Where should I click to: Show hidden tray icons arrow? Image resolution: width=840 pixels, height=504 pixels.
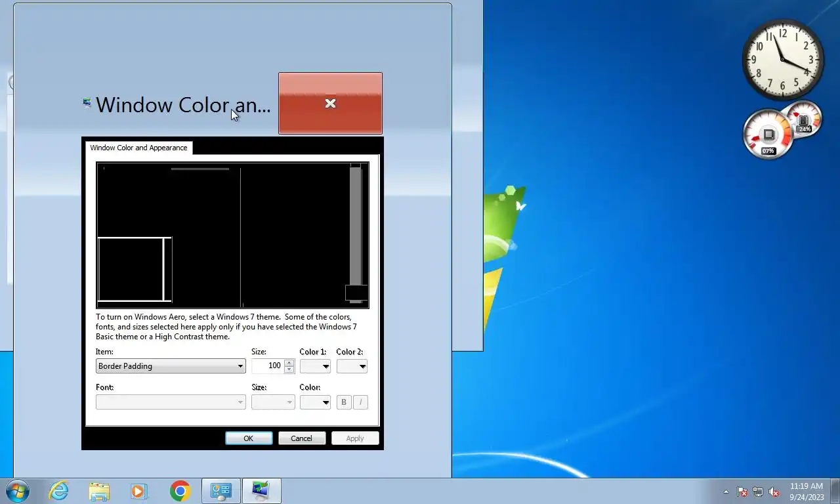[726, 492]
